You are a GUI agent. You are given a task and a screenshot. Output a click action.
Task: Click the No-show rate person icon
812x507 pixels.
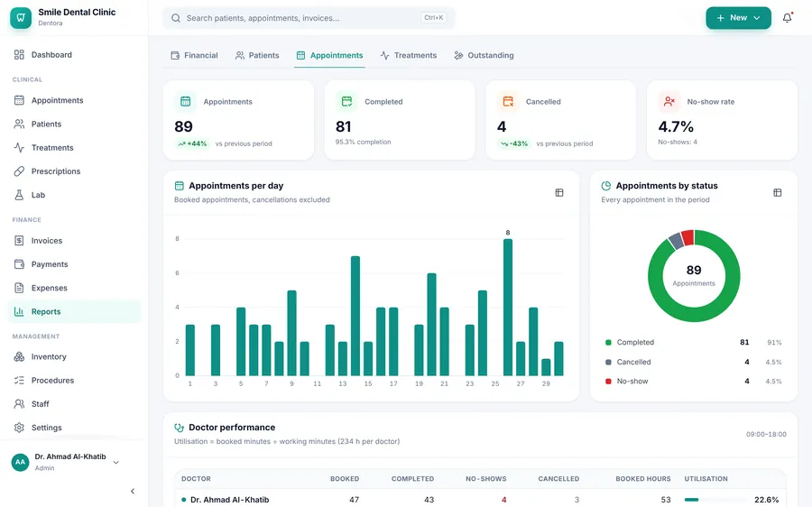[x=669, y=102]
